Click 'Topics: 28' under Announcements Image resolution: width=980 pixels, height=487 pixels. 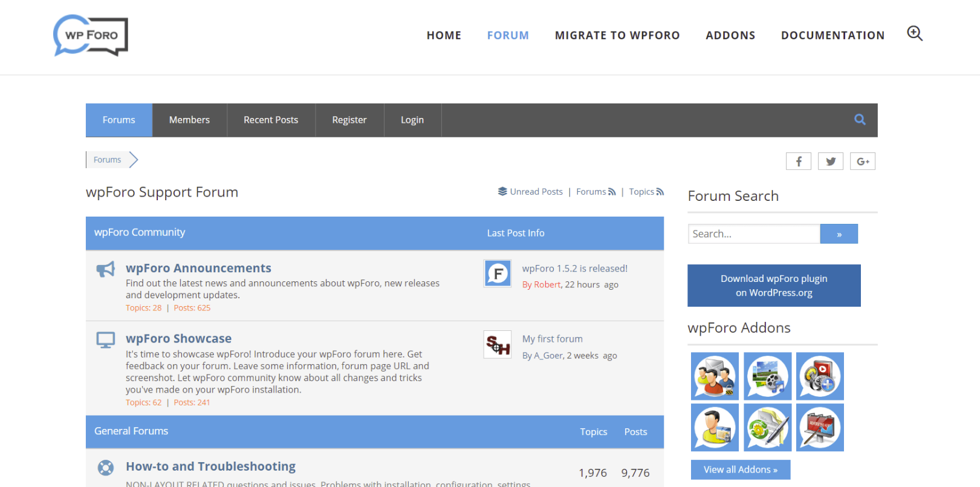click(x=144, y=308)
